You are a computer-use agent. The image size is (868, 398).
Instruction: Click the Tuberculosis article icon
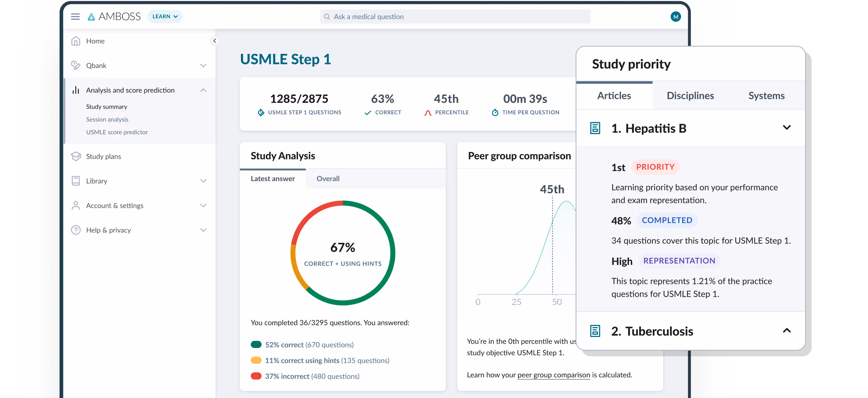coord(595,331)
